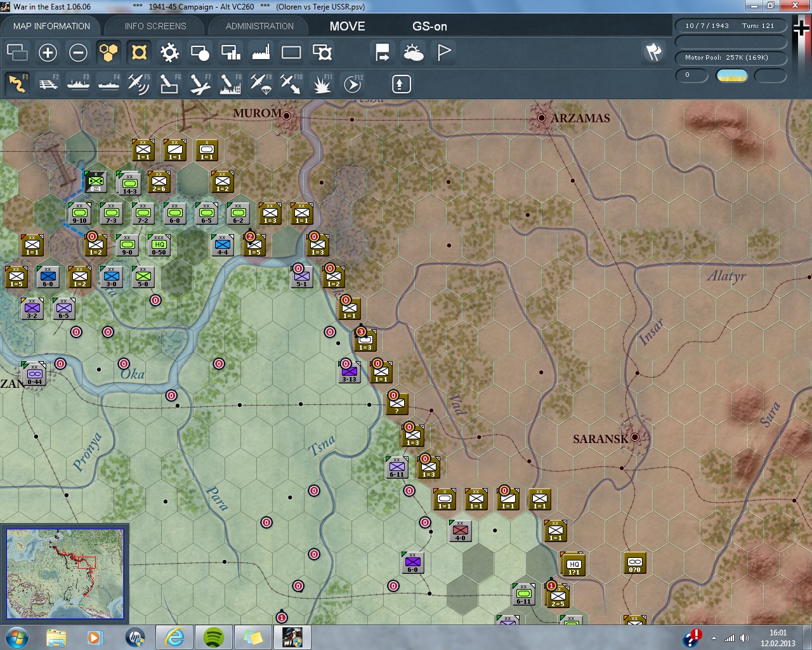Select the Soviet 0?0 unit counter
The width and height of the screenshot is (812, 650).
(x=634, y=562)
